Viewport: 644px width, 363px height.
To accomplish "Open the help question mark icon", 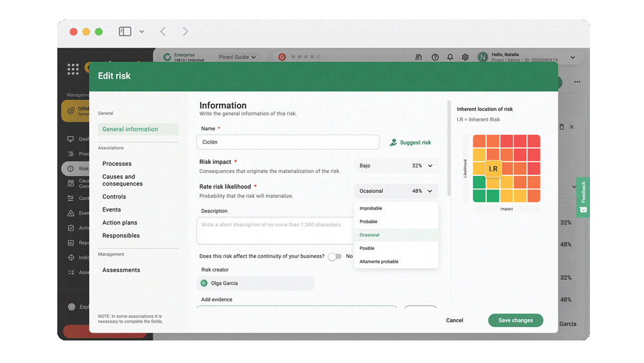I will pos(435,57).
